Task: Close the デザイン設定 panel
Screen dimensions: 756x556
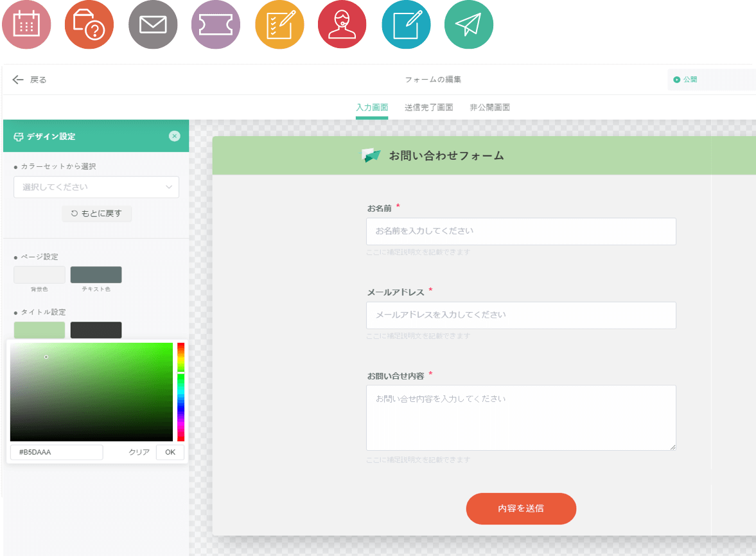Action: pyautogui.click(x=175, y=136)
